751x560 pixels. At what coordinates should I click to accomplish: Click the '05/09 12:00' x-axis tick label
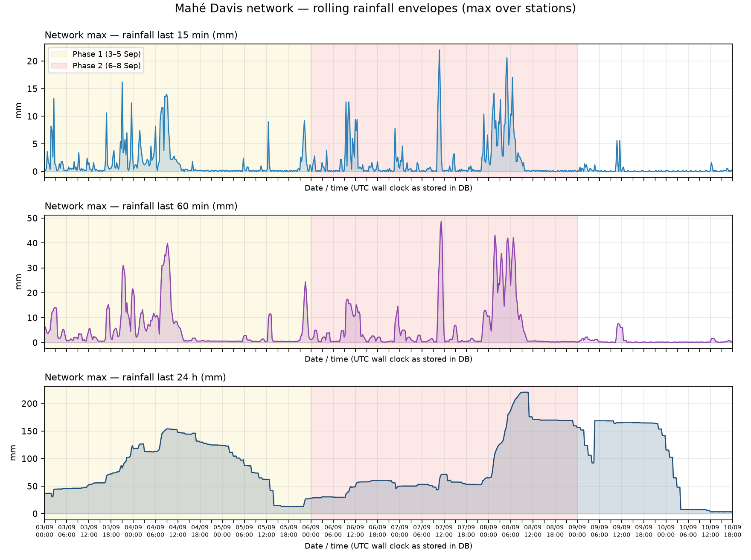(x=267, y=531)
